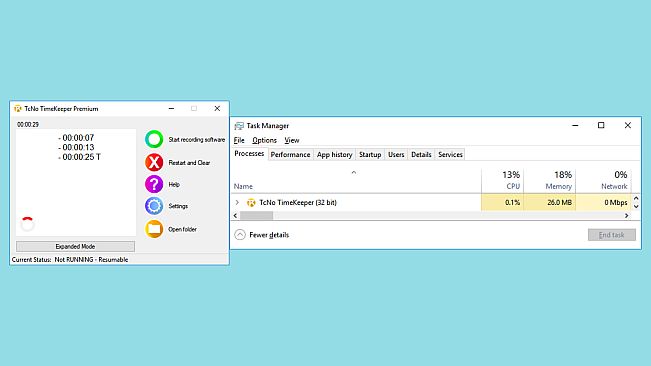Viewport: 651px width, 366px height.
Task: Maximize the Task Manager window
Action: [x=601, y=125]
